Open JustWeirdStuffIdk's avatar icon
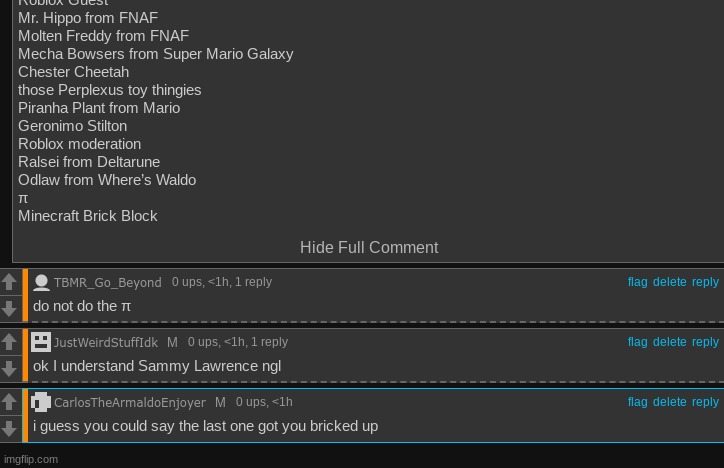The image size is (724, 468). click(41, 342)
